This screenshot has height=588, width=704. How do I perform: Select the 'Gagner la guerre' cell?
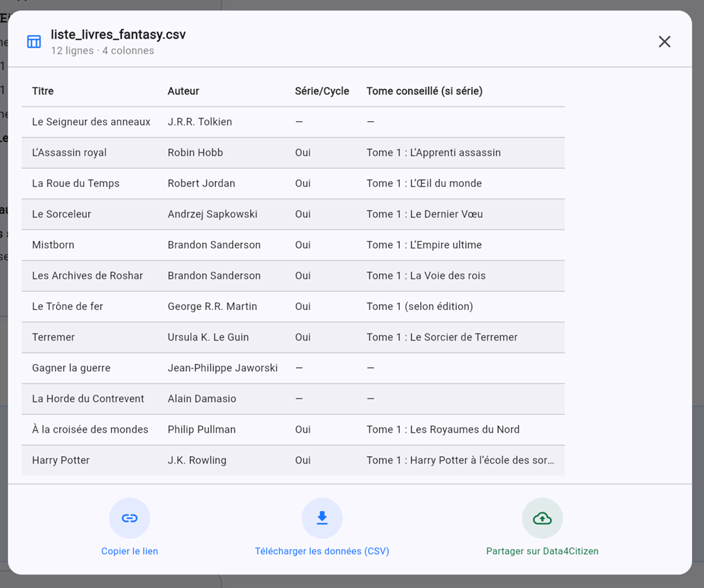(x=71, y=368)
